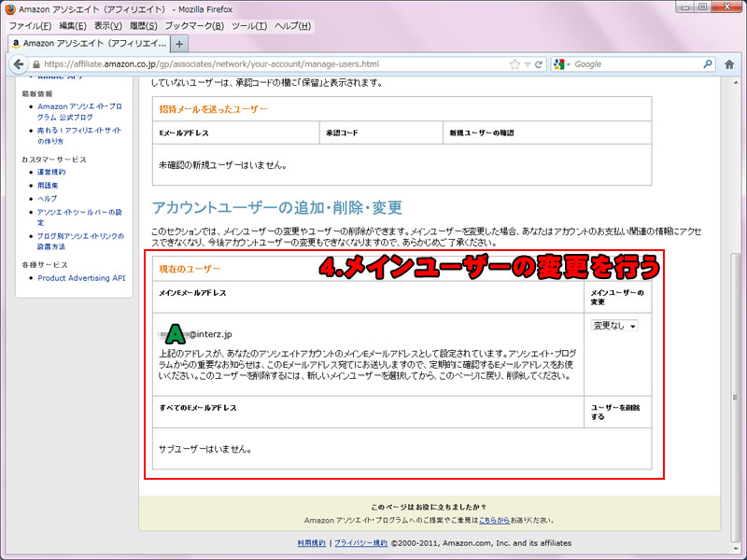Image resolution: width=747 pixels, height=560 pixels.
Task: Click the Firefox logo in the title bar
Action: [10, 9]
